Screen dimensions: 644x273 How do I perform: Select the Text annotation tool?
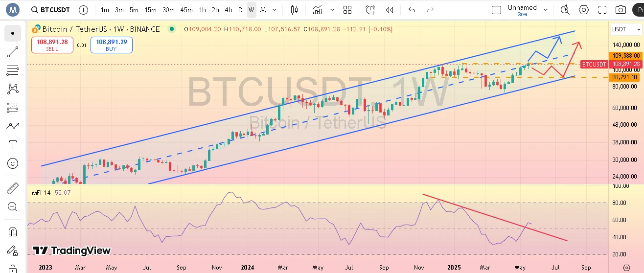pyautogui.click(x=13, y=145)
